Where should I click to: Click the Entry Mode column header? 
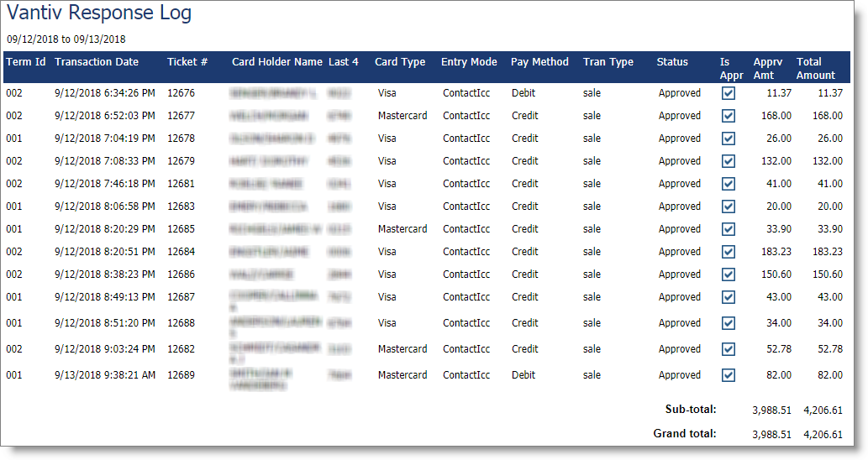click(469, 62)
